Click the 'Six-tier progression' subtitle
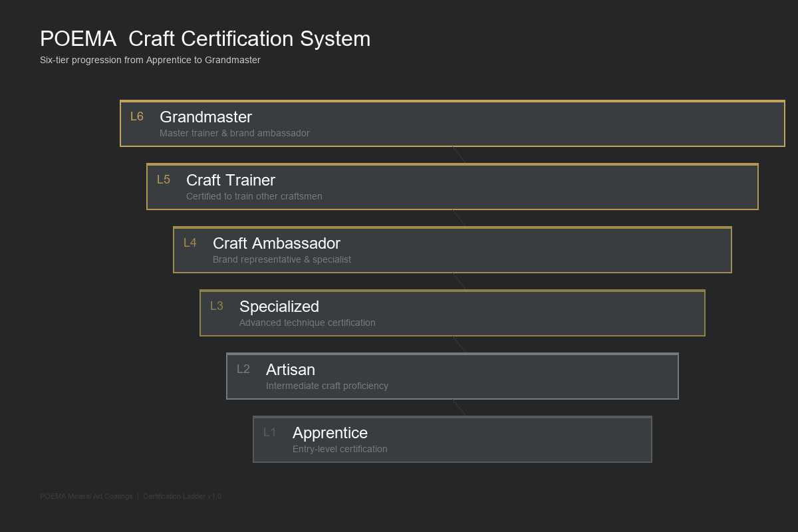The height and width of the screenshot is (532, 798). 150,60
